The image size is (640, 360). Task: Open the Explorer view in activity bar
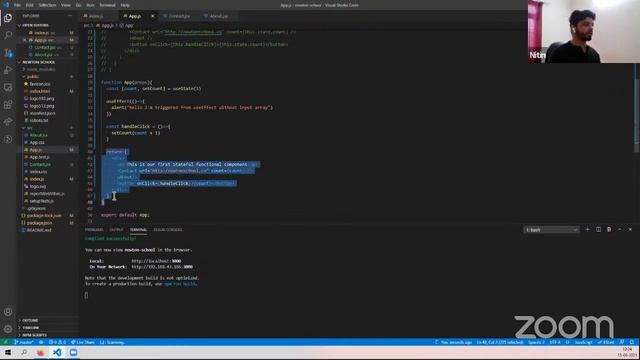(8, 18)
